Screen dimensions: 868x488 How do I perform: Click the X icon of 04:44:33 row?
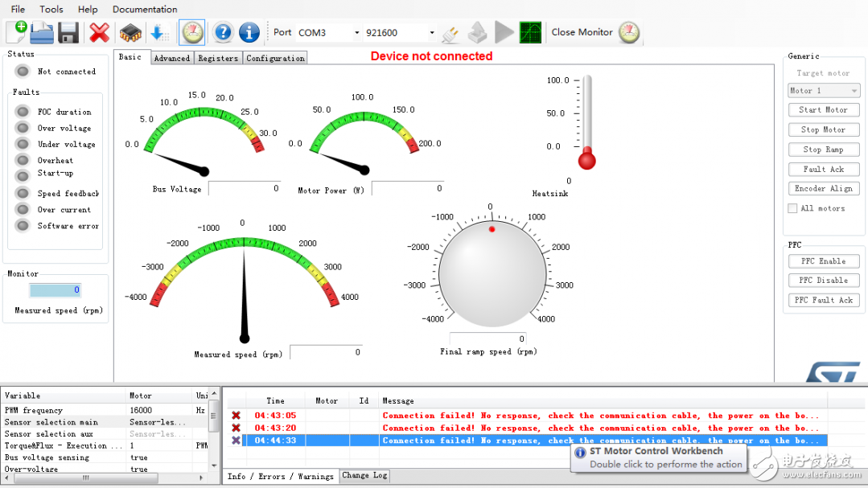236,441
